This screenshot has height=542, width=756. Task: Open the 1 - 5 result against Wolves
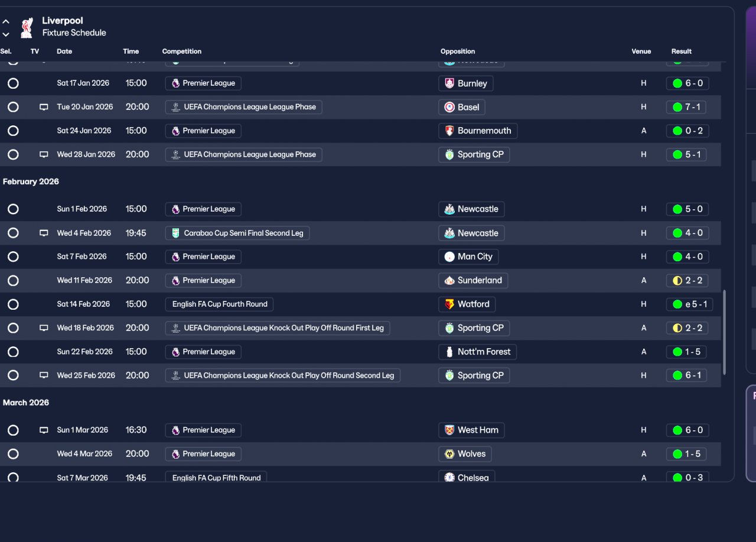(x=687, y=454)
